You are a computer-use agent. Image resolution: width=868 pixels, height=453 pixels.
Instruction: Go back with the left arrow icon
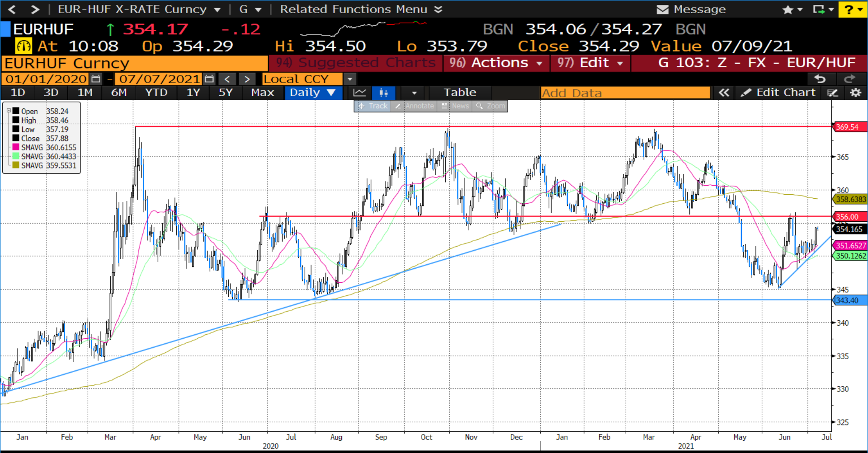pos(12,9)
